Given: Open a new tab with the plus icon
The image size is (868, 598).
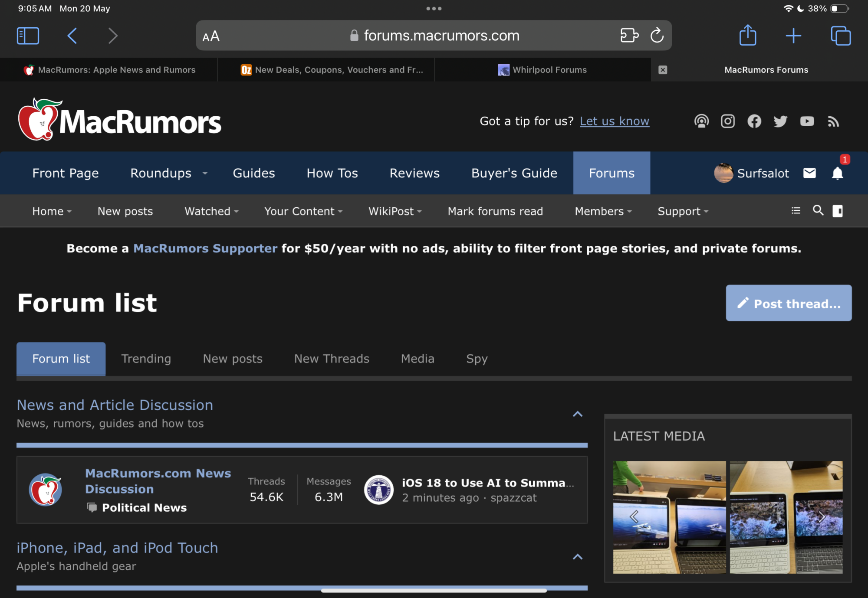Looking at the screenshot, I should [793, 36].
